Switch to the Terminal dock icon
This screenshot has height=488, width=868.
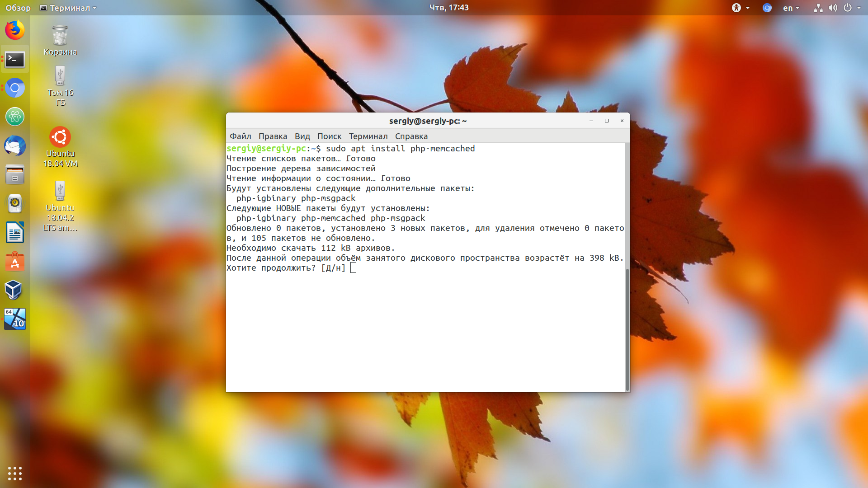click(15, 59)
